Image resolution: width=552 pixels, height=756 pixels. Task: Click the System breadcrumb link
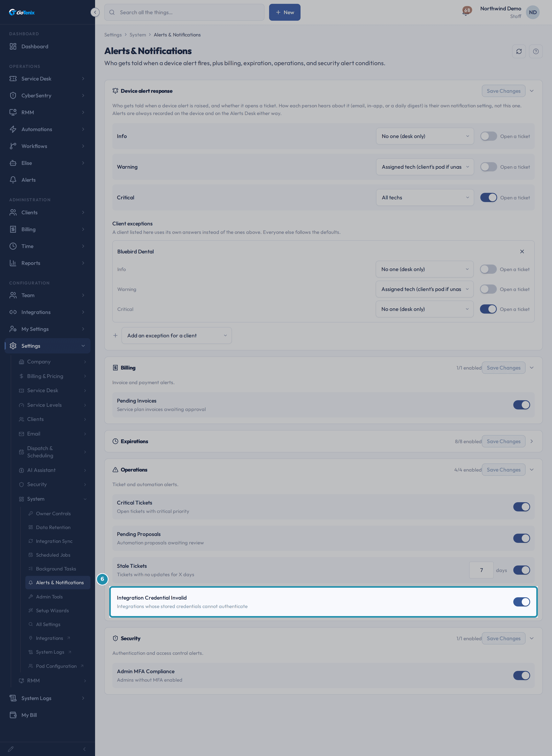click(138, 35)
